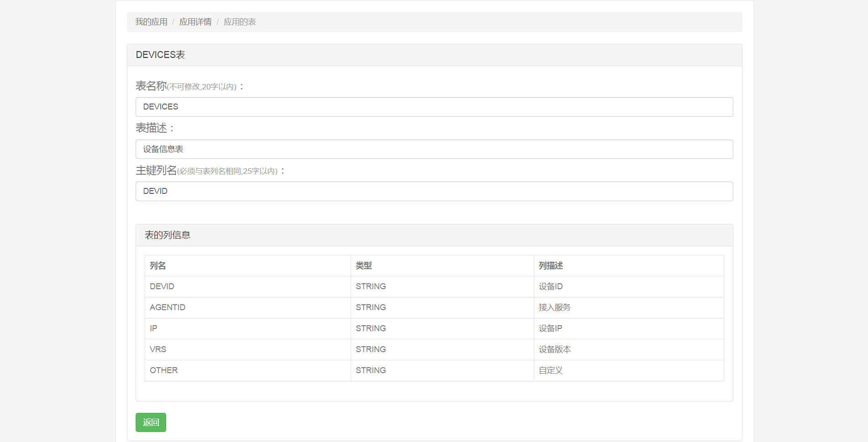Screen dimensions: 868x442
Task: Click the 接入服务 description cell
Action: point(555,307)
